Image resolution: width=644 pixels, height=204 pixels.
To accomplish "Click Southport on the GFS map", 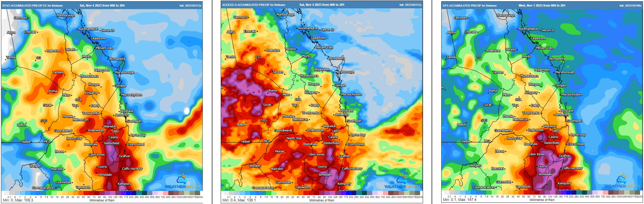I will click(x=574, y=121).
